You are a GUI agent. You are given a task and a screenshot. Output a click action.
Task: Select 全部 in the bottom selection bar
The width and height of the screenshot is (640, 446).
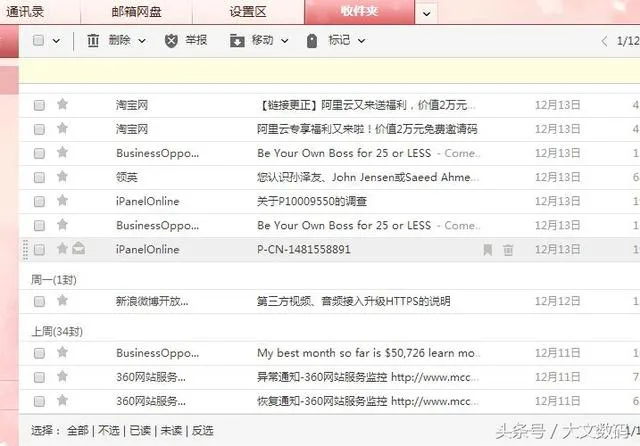coord(78,430)
